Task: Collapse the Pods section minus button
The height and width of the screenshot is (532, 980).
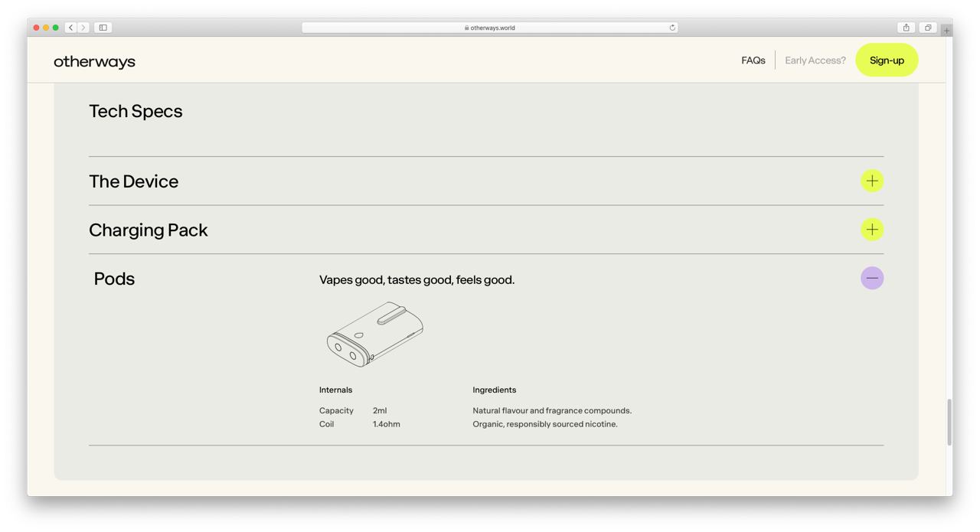Action: click(872, 278)
